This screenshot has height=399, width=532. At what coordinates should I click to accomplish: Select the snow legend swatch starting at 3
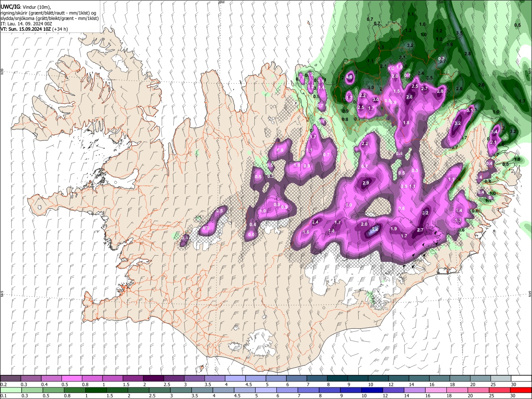point(194,379)
